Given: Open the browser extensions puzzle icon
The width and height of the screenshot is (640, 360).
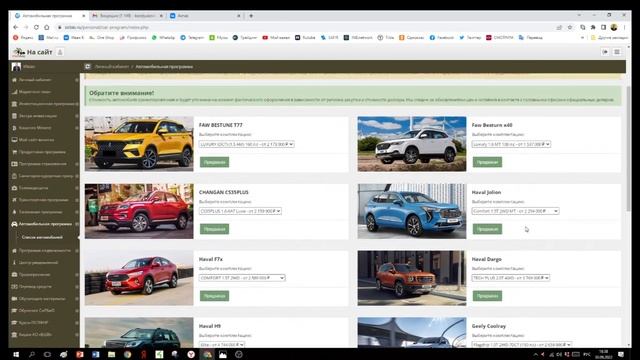Looking at the screenshot, I should pyautogui.click(x=593, y=27).
